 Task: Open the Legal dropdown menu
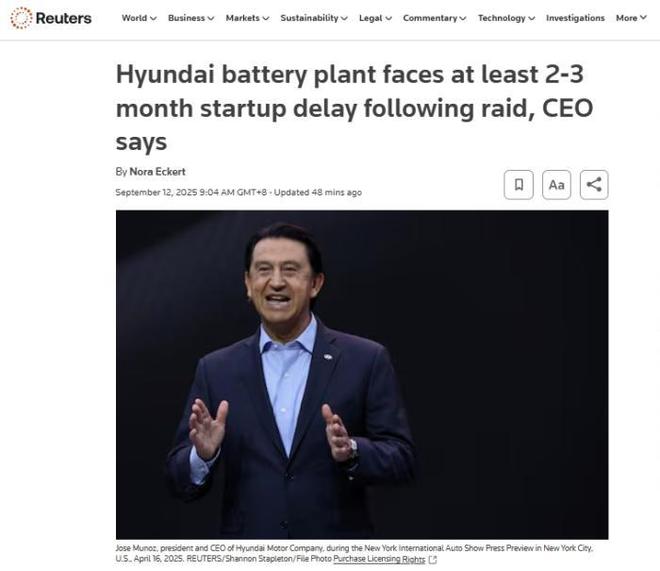375,18
